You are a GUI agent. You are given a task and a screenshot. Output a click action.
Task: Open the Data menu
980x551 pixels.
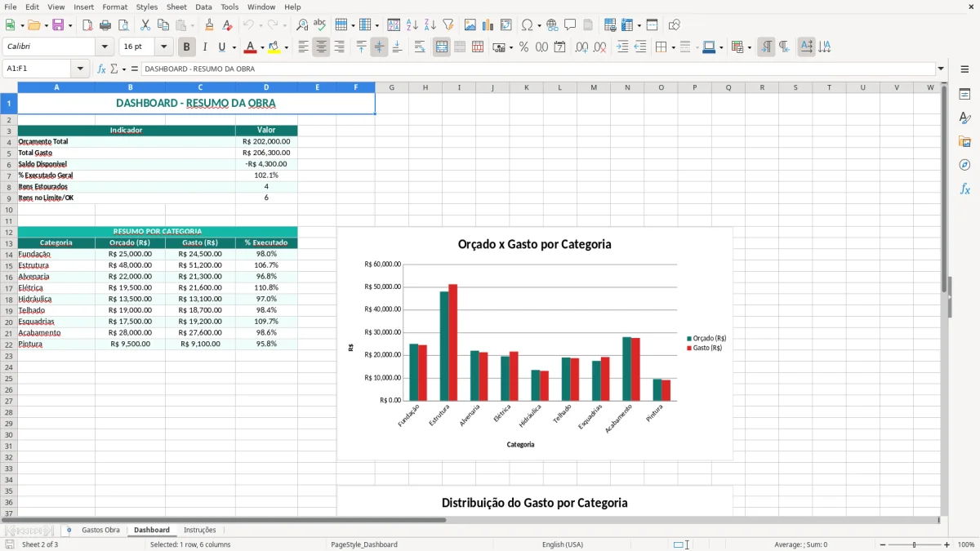pos(203,7)
